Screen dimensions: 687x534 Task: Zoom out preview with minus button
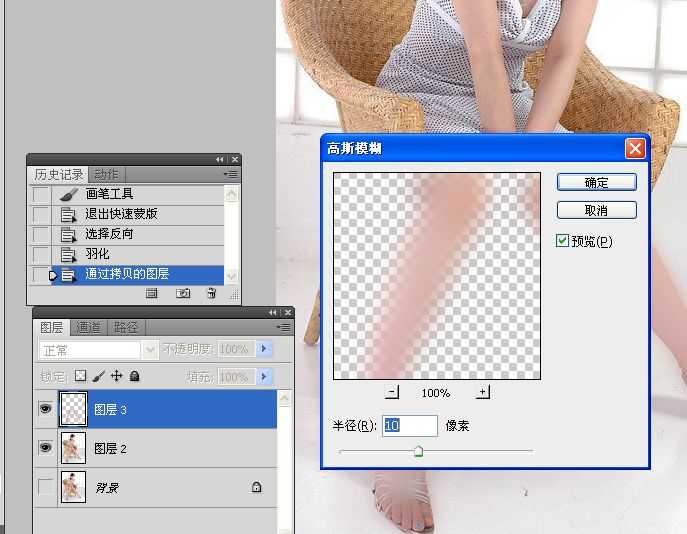[x=392, y=392]
